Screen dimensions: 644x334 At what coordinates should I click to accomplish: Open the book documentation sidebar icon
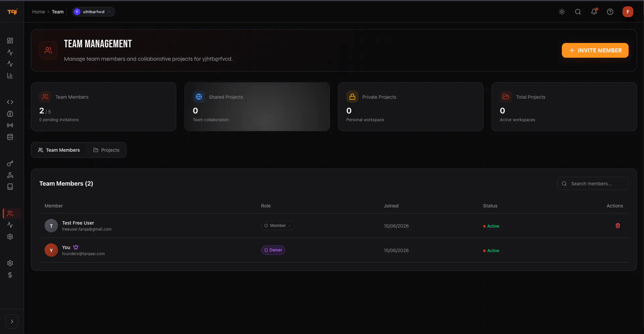pyautogui.click(x=10, y=187)
